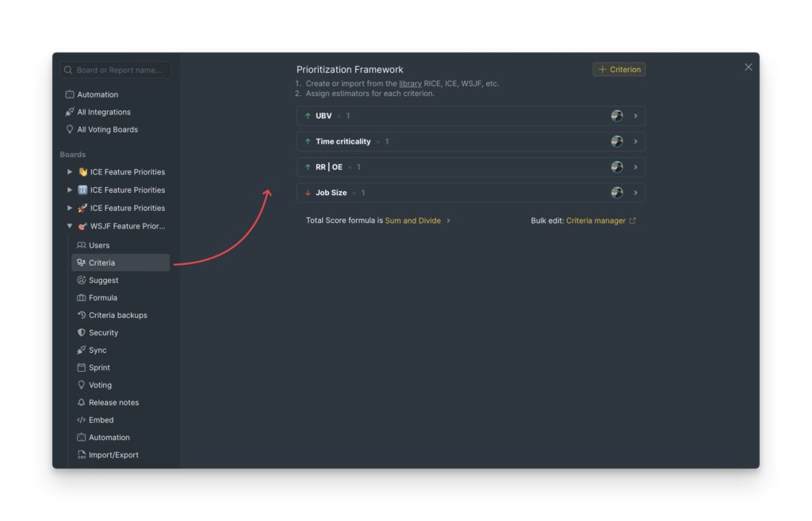Click the Formula icon

point(80,297)
